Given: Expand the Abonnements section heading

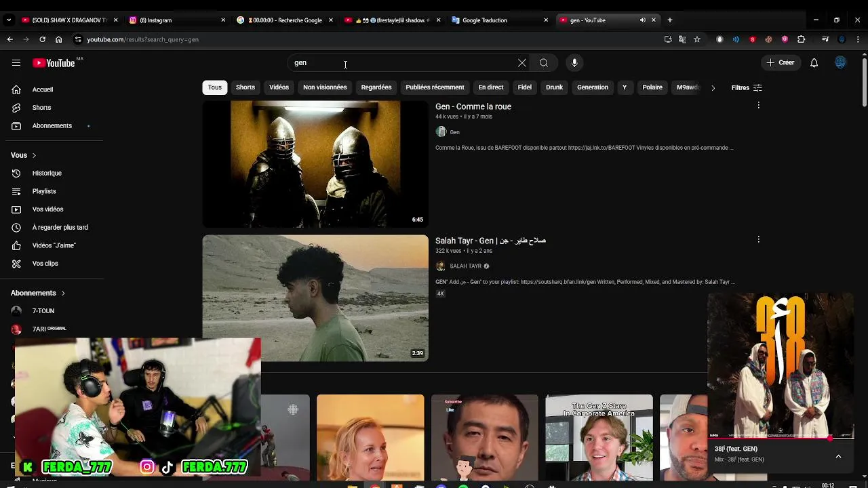Looking at the screenshot, I should click(38, 293).
